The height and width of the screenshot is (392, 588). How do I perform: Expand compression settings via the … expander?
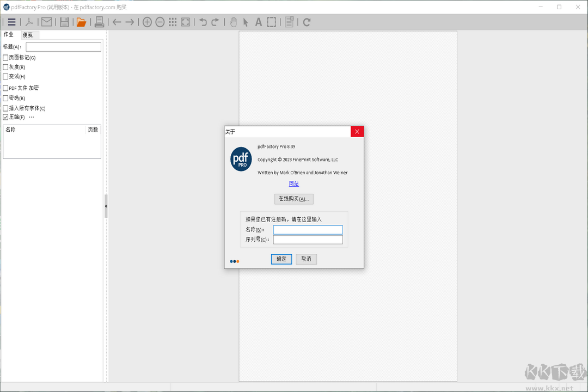[31, 117]
